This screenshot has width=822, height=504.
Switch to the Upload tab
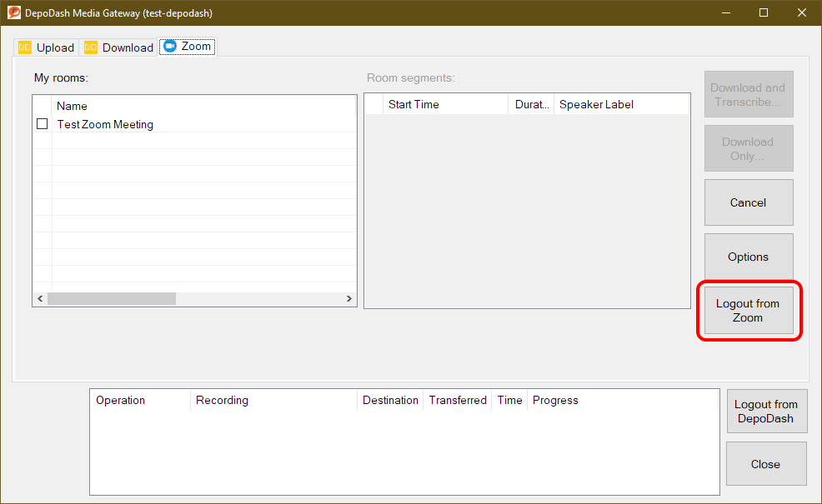pyautogui.click(x=46, y=47)
